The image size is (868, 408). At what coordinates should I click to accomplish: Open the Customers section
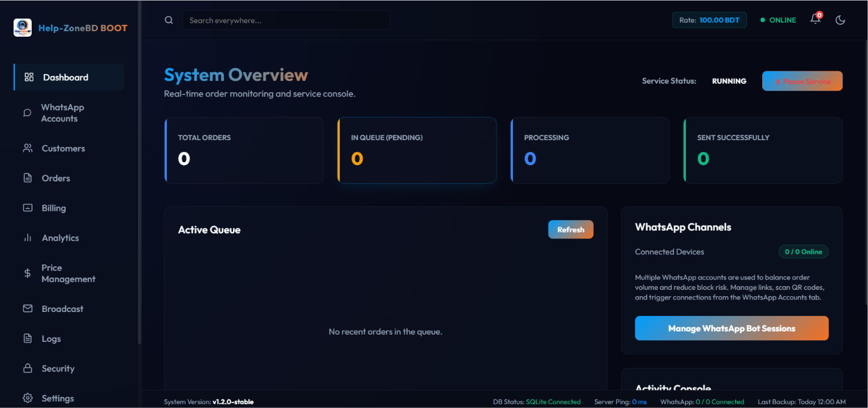69,149
